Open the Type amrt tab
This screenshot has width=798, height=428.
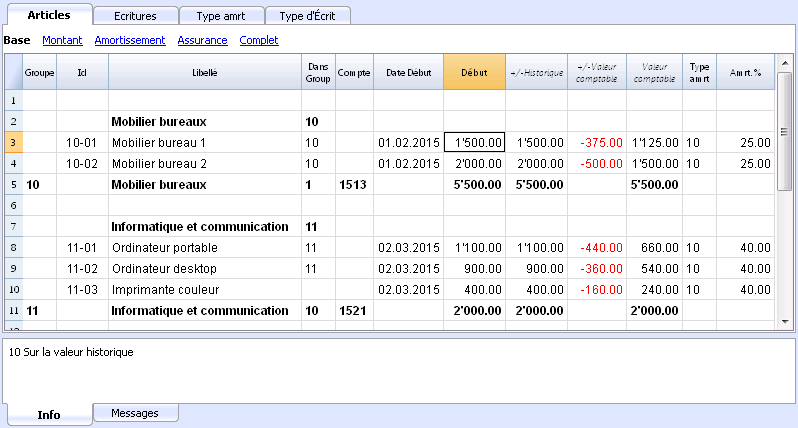point(221,16)
